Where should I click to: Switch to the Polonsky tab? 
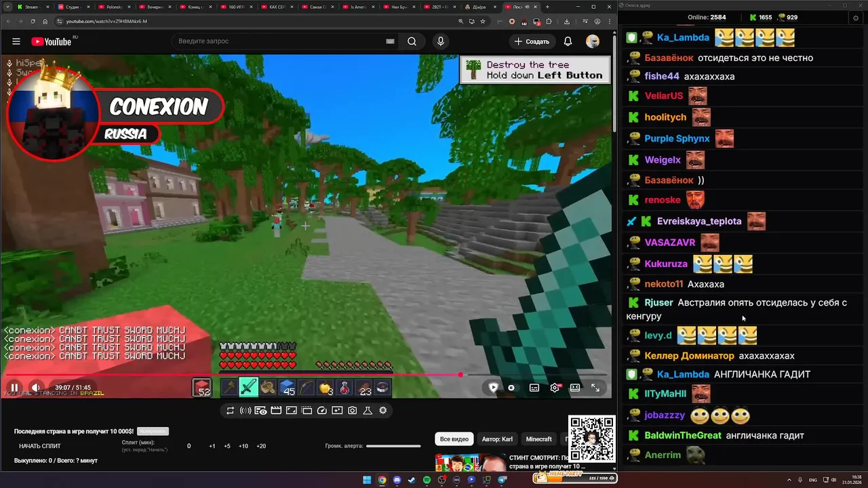[113, 7]
